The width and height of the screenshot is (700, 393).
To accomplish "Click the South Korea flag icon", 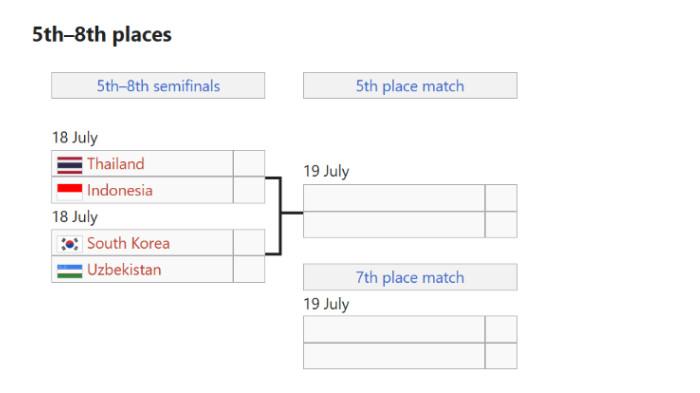I will (70, 244).
